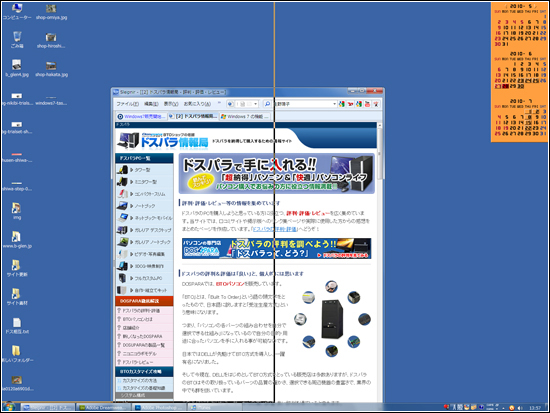
Task: Open the お気に入り(A) menu in Sleipnir
Action: (197, 104)
